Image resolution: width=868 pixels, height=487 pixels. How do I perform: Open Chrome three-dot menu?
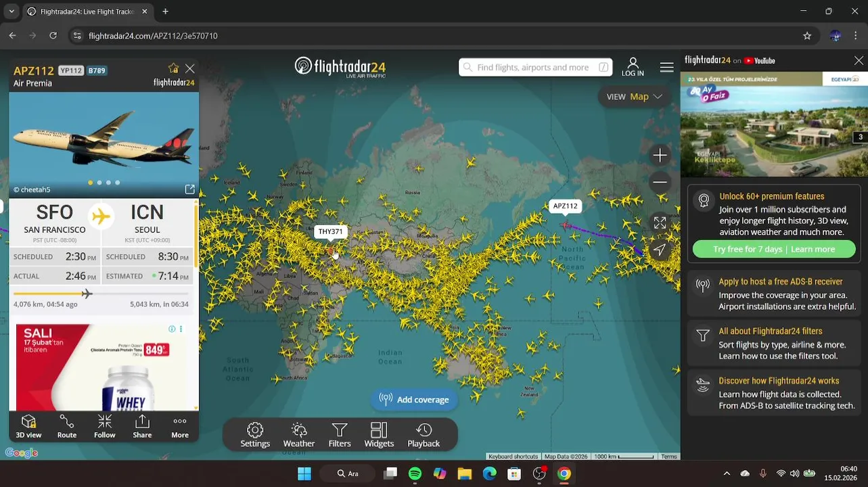[856, 36]
